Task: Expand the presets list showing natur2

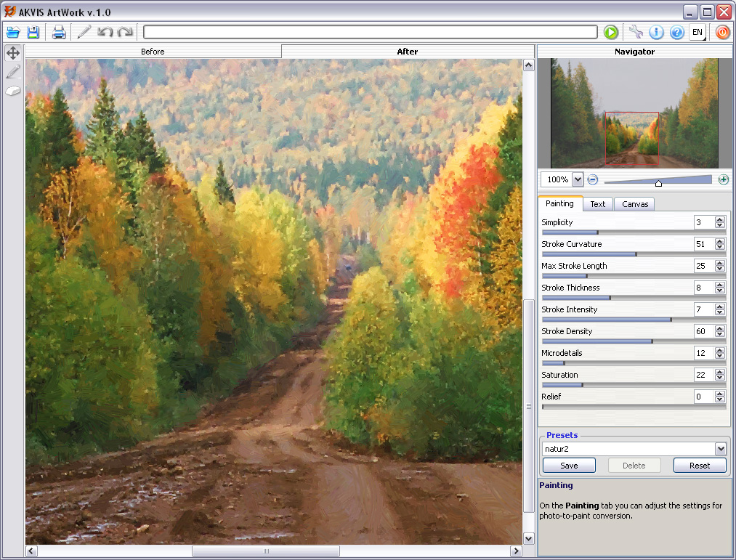Action: pyautogui.click(x=720, y=449)
